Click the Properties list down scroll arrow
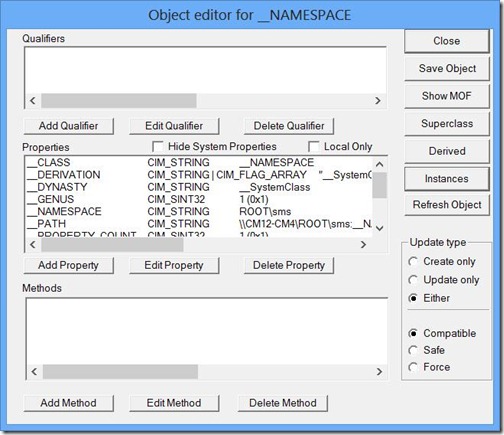 pyautogui.click(x=380, y=228)
